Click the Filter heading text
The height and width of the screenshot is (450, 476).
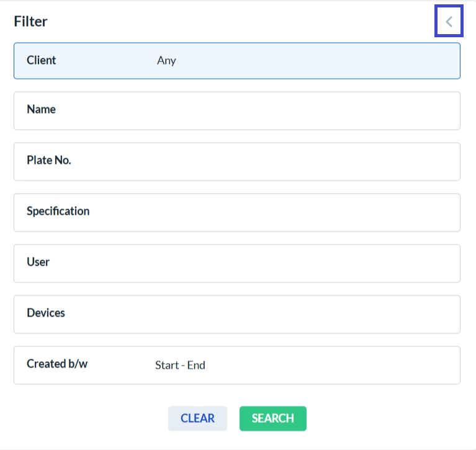point(30,22)
